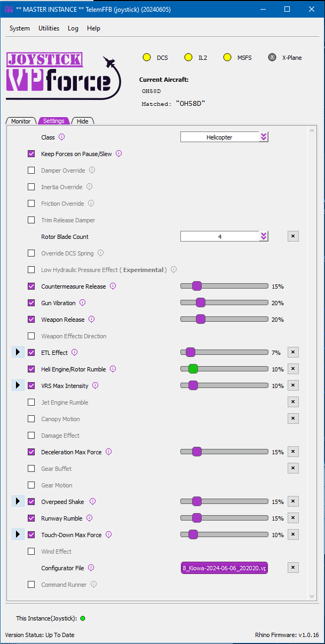Open the Log menu

coord(73,28)
